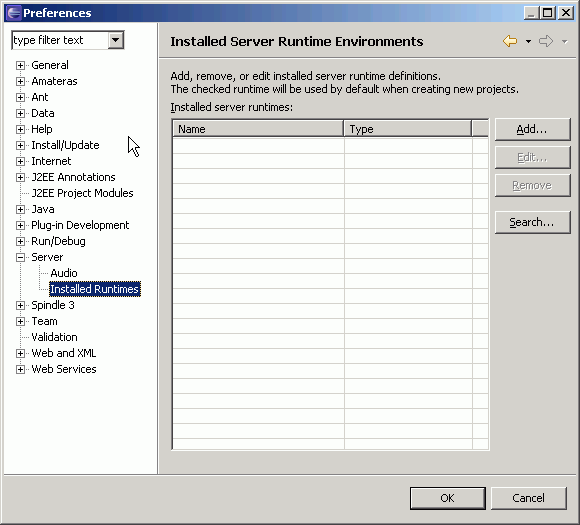Image resolution: width=580 pixels, height=525 pixels.
Task: Click the Search... button
Action: point(532,222)
